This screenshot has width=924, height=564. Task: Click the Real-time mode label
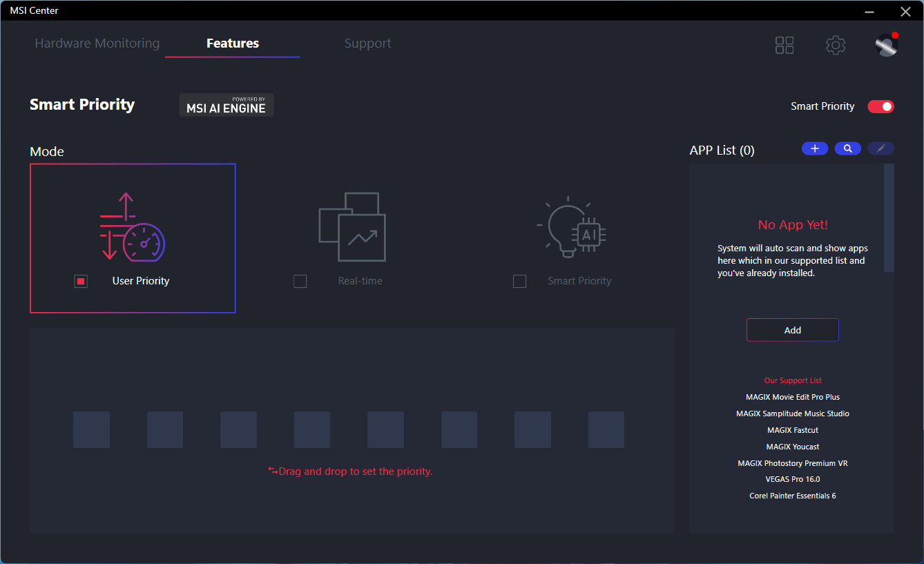[x=360, y=281]
